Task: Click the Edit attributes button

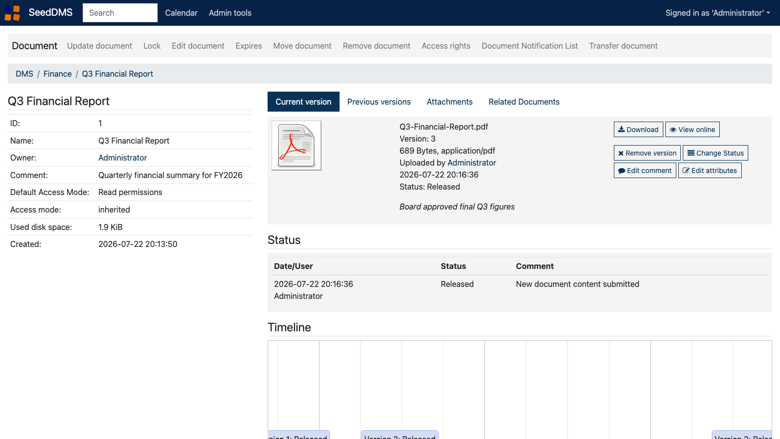Action: [x=710, y=171]
